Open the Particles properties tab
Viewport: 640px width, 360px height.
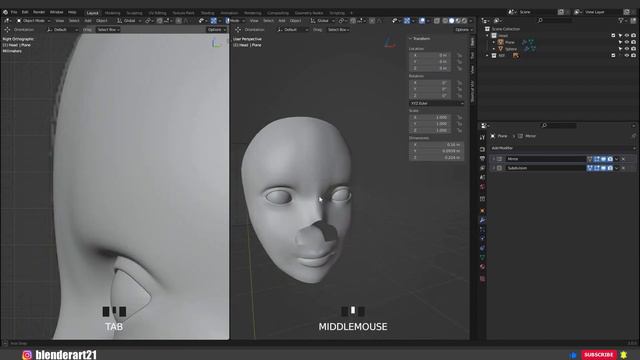(x=482, y=229)
